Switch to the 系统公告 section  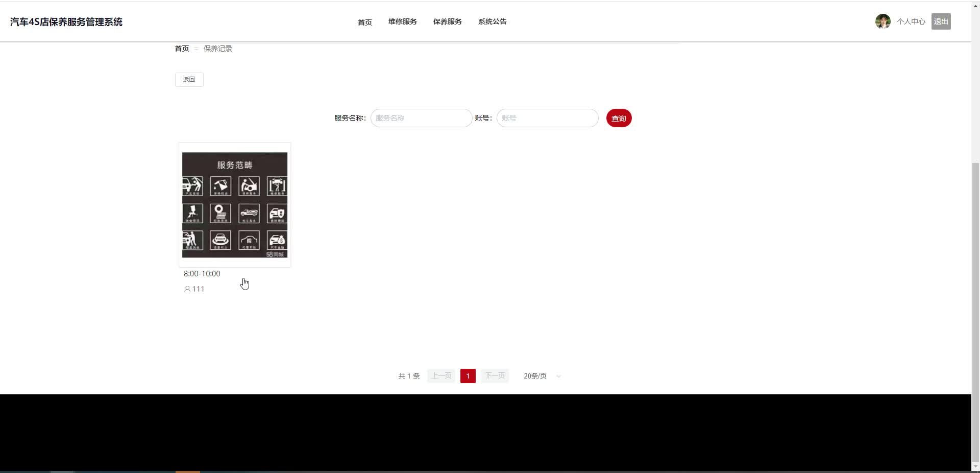[x=492, y=21]
